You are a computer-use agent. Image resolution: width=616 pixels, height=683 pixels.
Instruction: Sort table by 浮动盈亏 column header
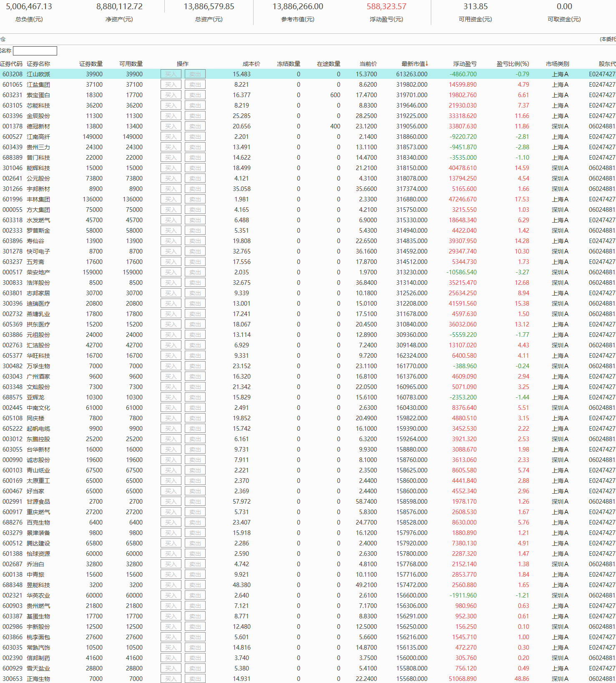[x=465, y=64]
